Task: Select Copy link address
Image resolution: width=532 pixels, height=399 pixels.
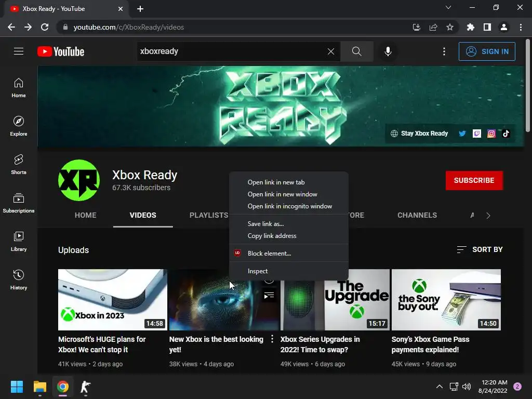Action: 289,235
